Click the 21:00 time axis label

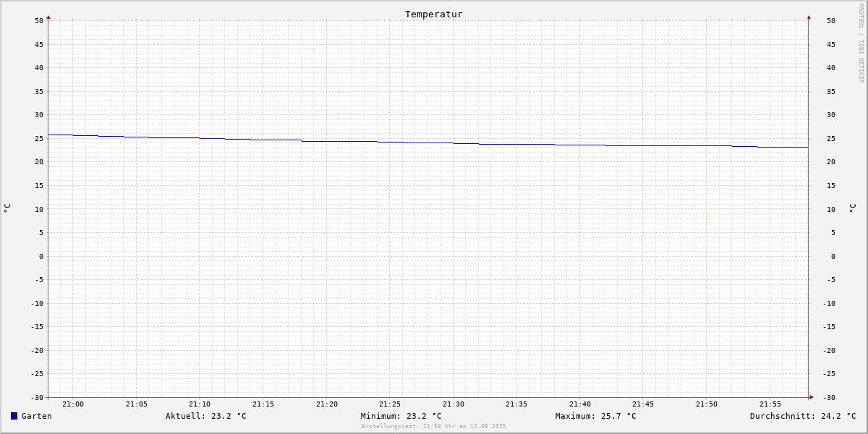73,404
